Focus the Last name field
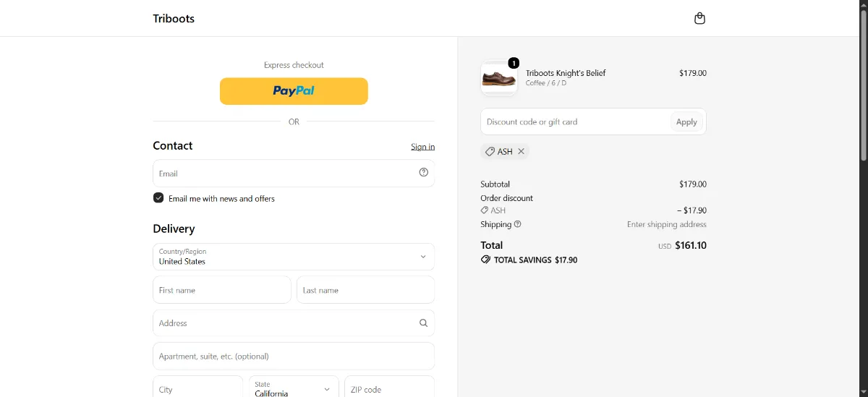Image resolution: width=868 pixels, height=397 pixels. [x=366, y=290]
